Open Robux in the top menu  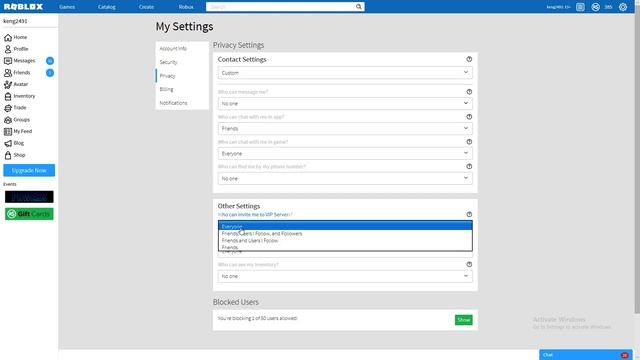[x=186, y=7]
